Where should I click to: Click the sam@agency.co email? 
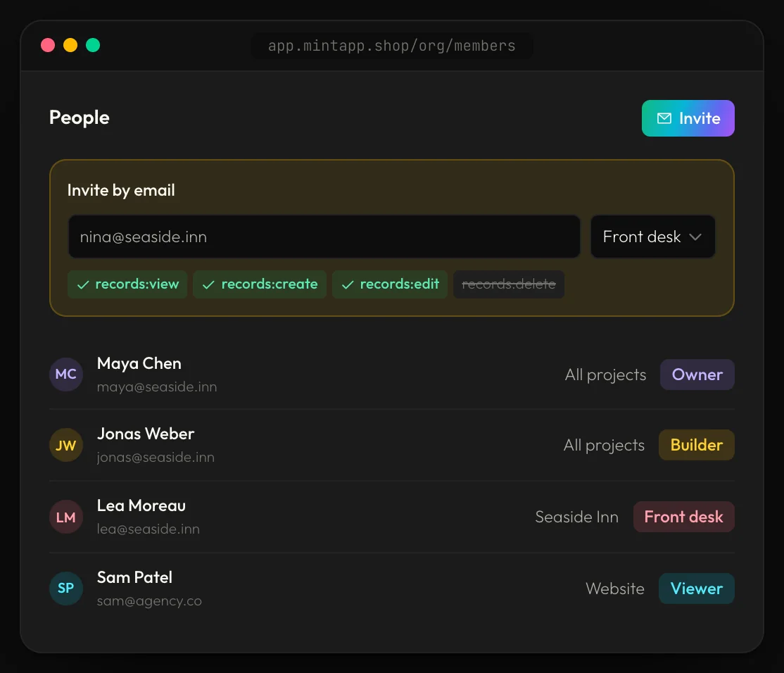click(x=149, y=601)
